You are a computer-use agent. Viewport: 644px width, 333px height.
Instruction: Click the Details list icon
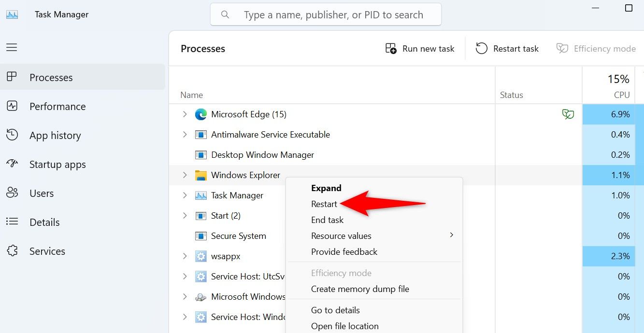click(x=12, y=222)
